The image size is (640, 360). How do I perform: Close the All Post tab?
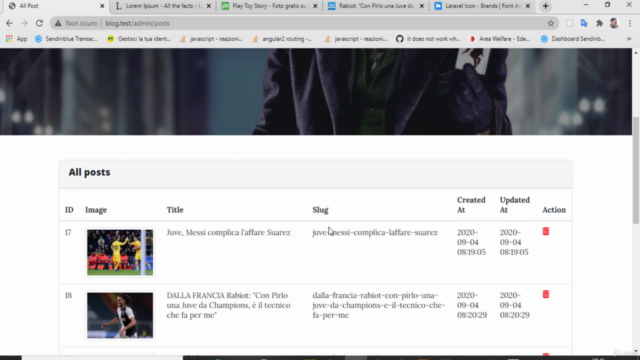tap(102, 6)
